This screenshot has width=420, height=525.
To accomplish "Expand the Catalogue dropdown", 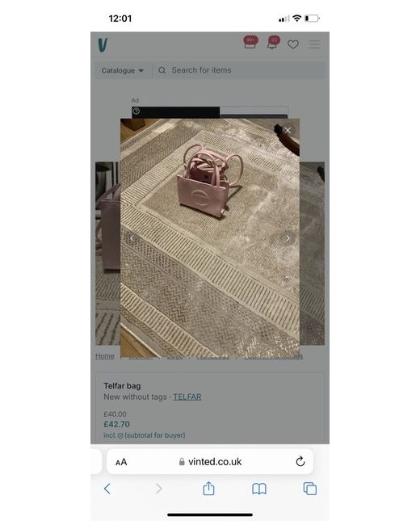I will click(x=123, y=70).
